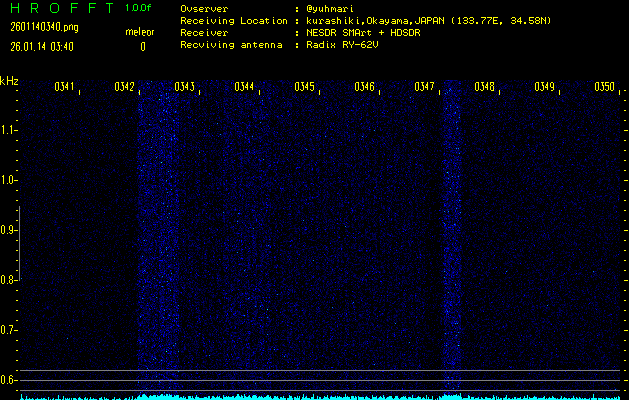Click time marker 0345
Image resolution: width=629 pixels, height=400 pixels.
(x=304, y=86)
